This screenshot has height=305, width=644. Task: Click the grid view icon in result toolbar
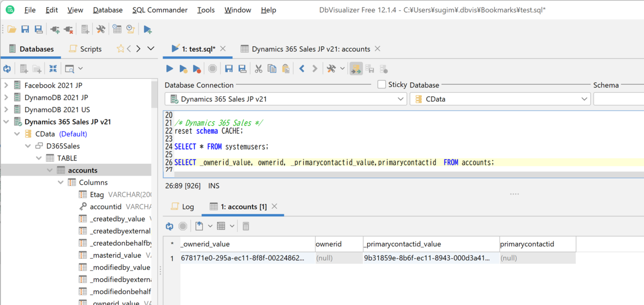coord(221,226)
